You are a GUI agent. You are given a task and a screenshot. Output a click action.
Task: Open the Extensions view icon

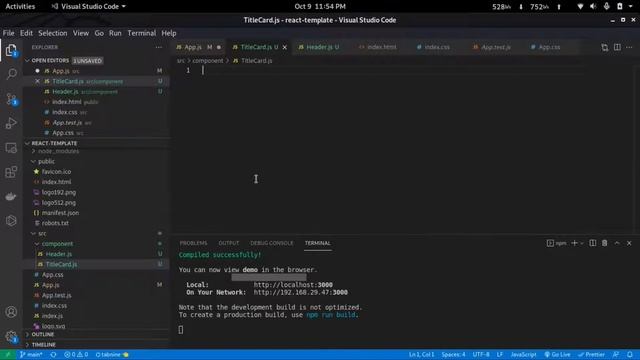coord(11,172)
